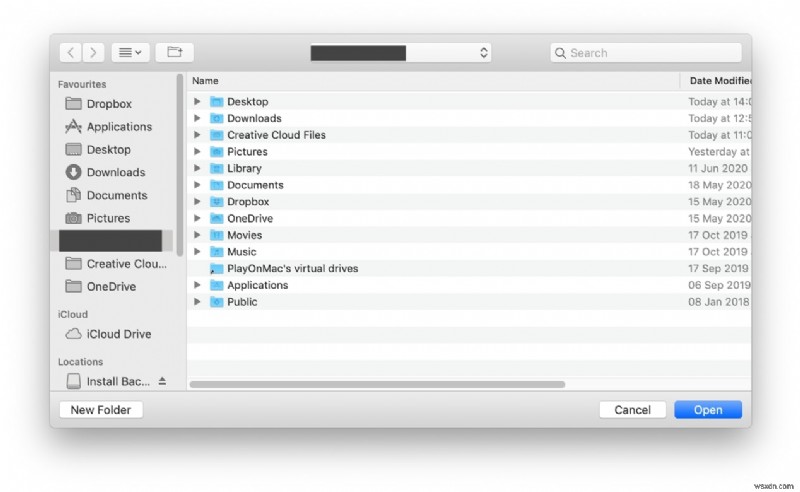Click the new folder toolbar icon
This screenshot has height=492, width=800.
coord(174,52)
